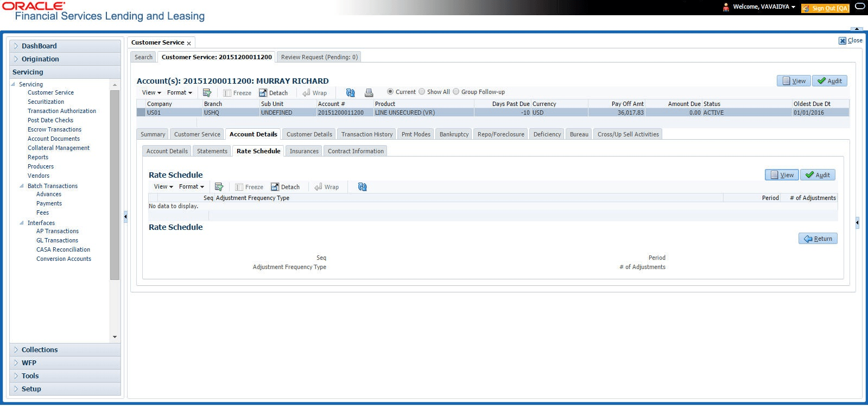Expand the Setup section

coord(65,389)
